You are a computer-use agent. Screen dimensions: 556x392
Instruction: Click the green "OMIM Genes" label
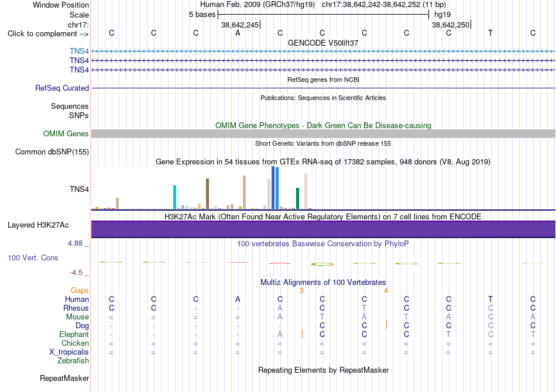(x=66, y=133)
